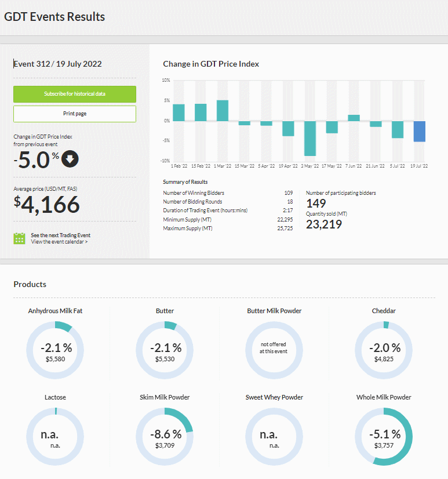Click the 15 Feb '22 chart bar
The image size is (448, 479).
click(x=201, y=113)
